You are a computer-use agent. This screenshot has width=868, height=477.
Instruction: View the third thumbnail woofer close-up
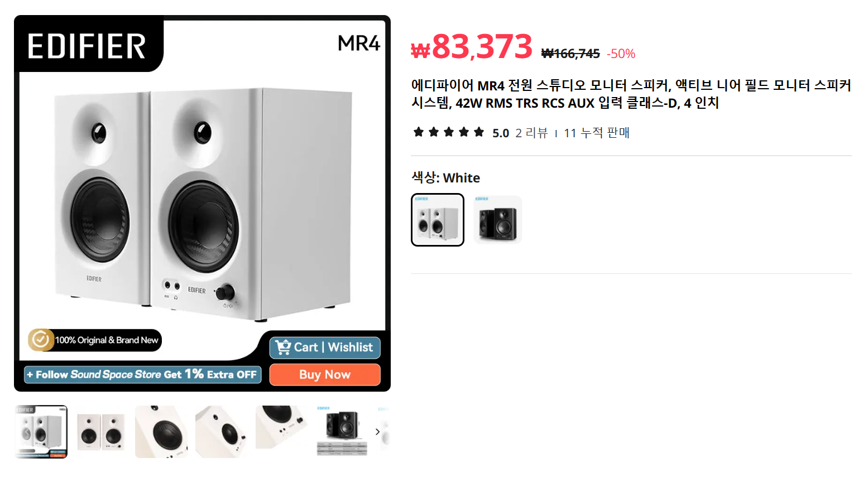[x=161, y=432]
